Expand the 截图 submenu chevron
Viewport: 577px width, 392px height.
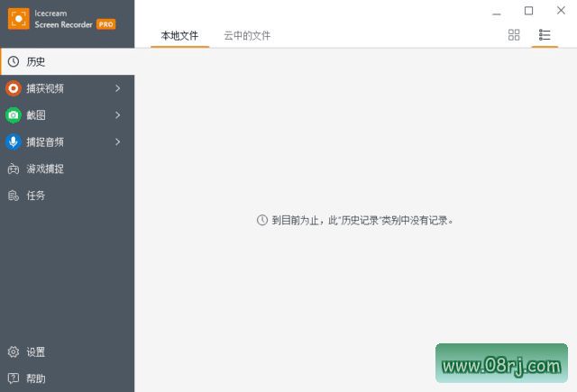click(x=118, y=115)
